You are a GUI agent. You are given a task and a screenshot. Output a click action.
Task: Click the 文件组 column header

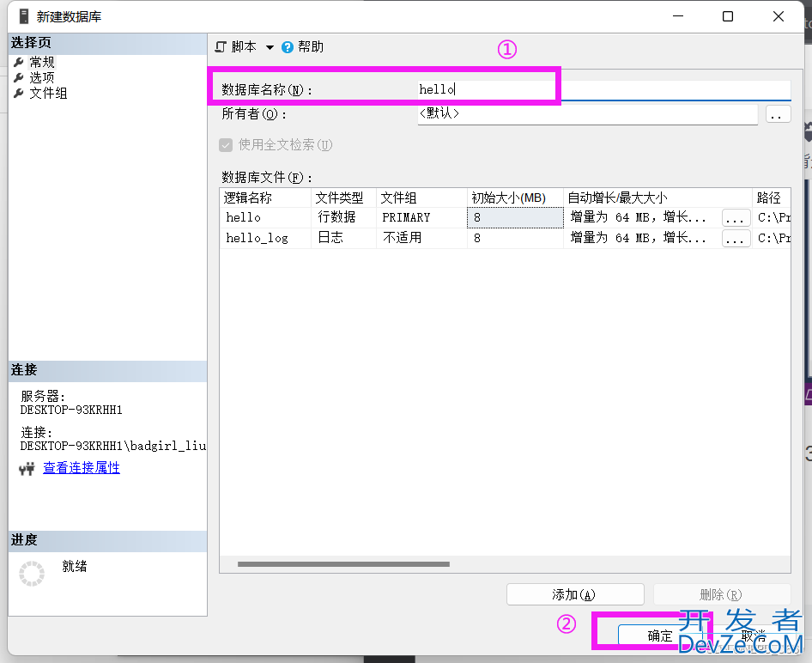pyautogui.click(x=421, y=198)
